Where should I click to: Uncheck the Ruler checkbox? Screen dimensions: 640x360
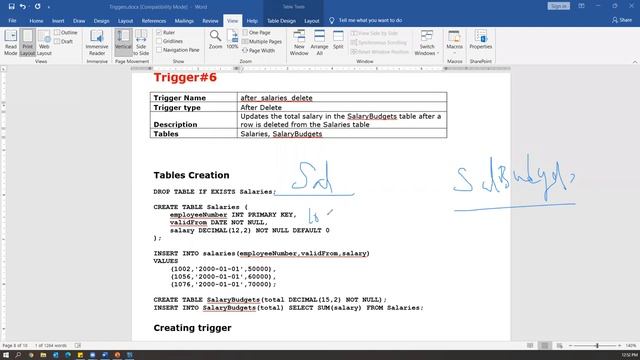click(x=159, y=32)
